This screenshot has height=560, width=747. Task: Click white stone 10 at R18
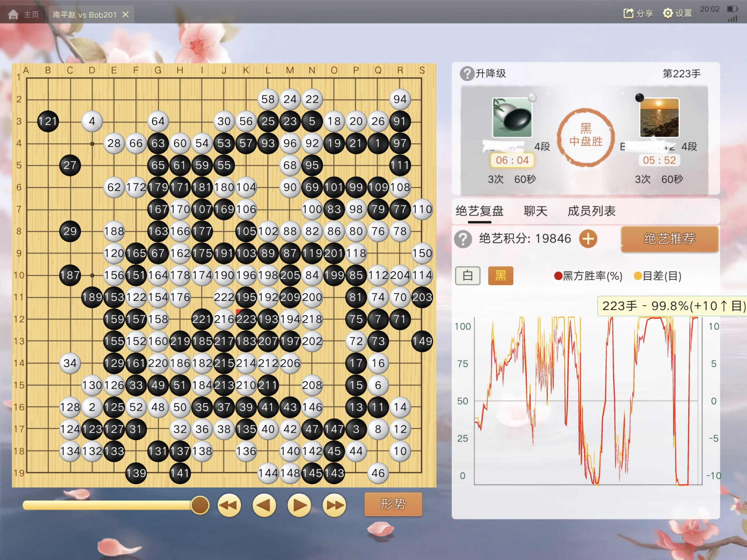pos(400,451)
